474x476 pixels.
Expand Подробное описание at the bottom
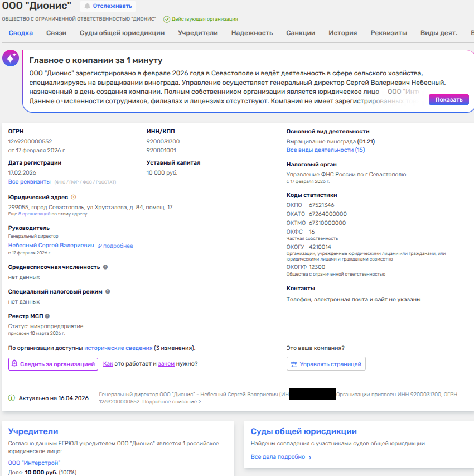tap(172, 402)
